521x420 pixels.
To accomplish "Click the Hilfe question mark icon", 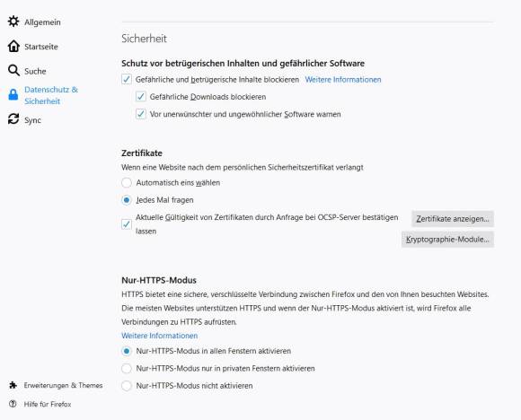I will tap(13, 404).
